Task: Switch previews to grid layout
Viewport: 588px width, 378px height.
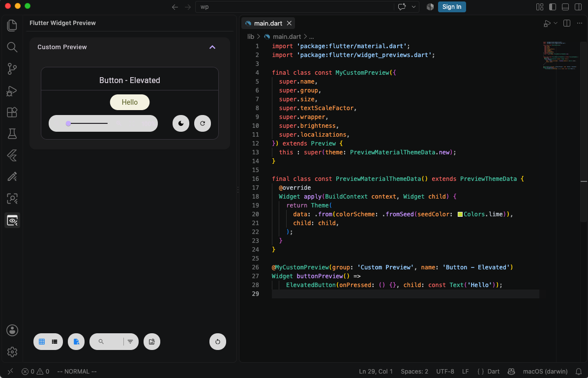Action: (42, 342)
